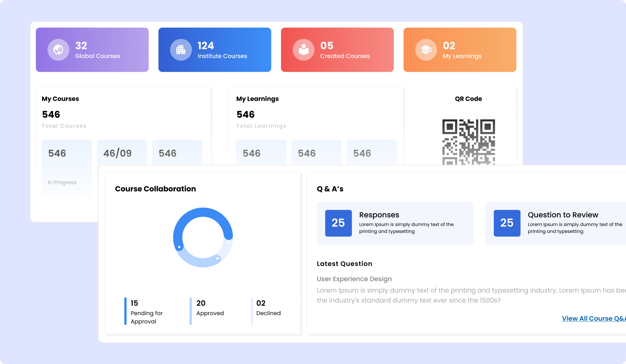Click the bold My Learnings panel heading

(257, 99)
